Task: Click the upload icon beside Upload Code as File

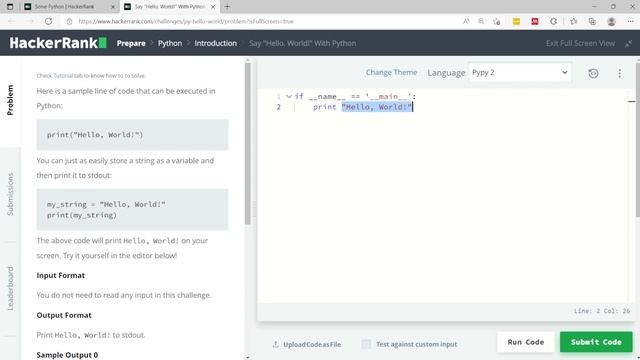Action: point(276,344)
